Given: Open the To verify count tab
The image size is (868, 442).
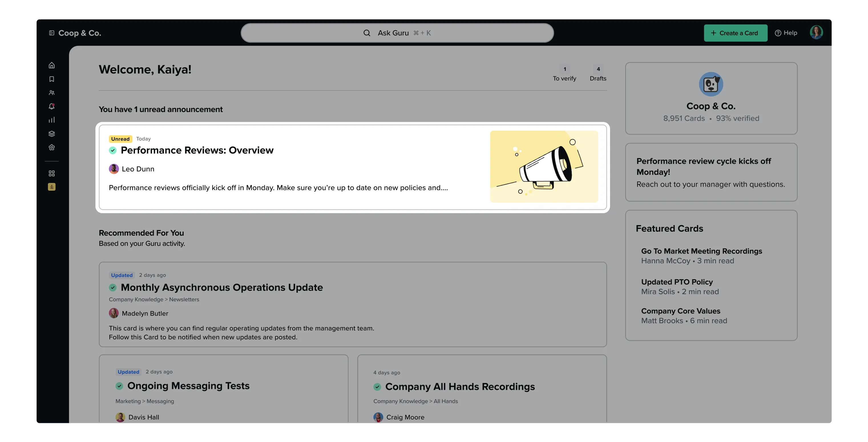Looking at the screenshot, I should click(564, 74).
